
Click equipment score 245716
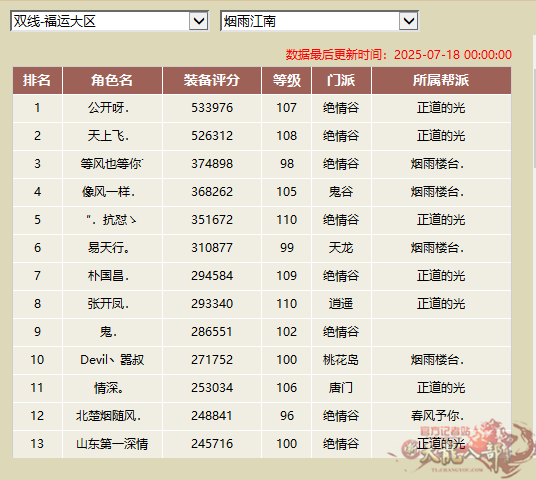point(212,444)
